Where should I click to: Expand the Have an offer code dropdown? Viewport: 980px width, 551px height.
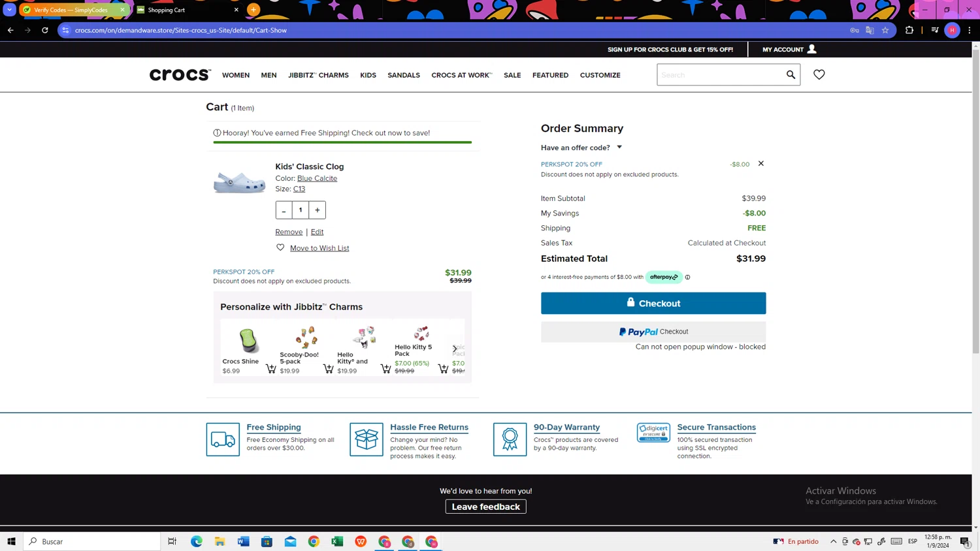pyautogui.click(x=581, y=148)
